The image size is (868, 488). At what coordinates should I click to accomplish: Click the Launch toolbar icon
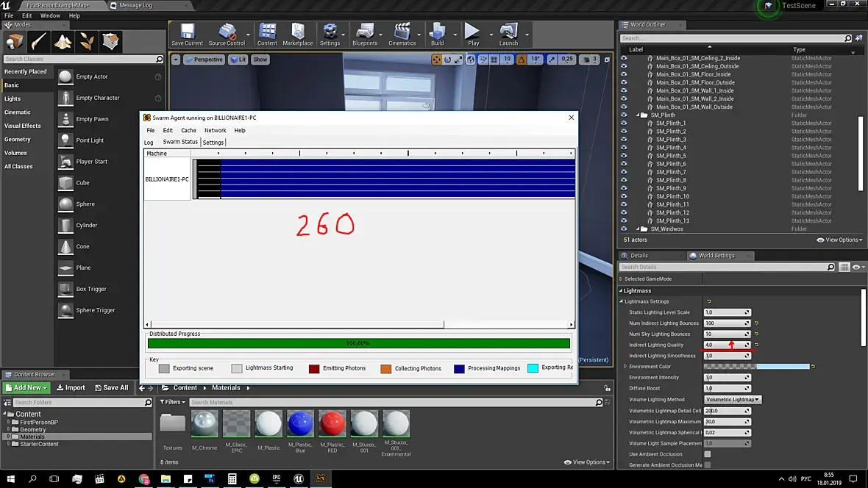click(508, 35)
